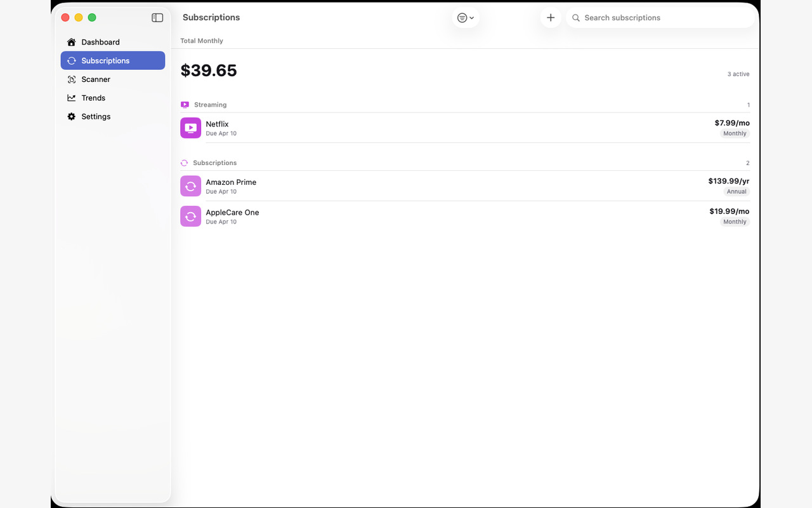Click the Streaming category header icon

click(185, 105)
